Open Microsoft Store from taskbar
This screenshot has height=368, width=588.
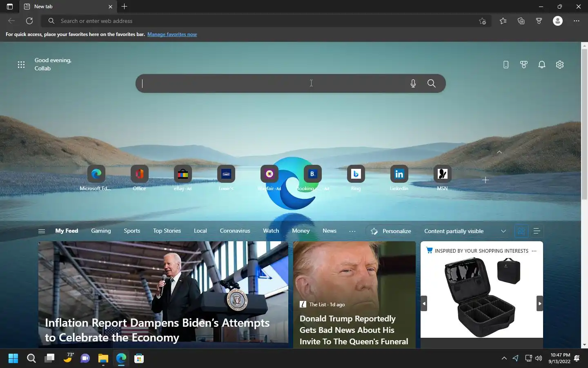[x=139, y=359]
